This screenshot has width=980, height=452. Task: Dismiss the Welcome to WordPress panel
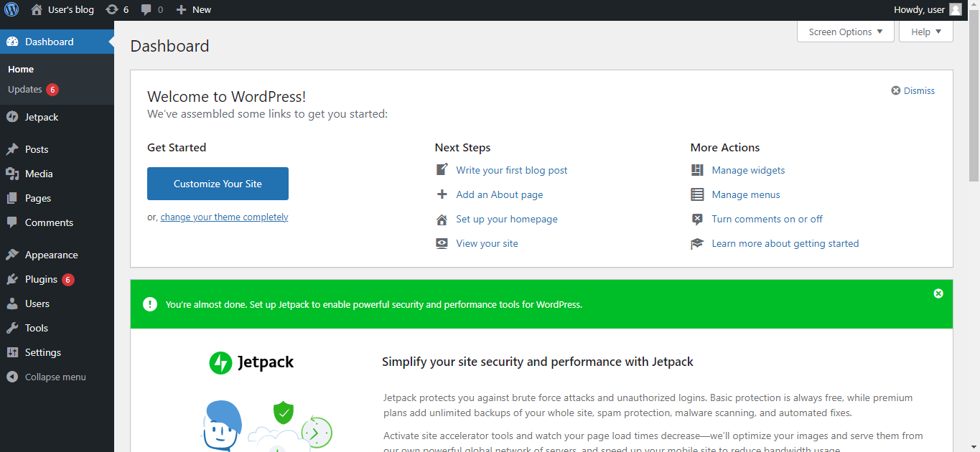point(913,90)
